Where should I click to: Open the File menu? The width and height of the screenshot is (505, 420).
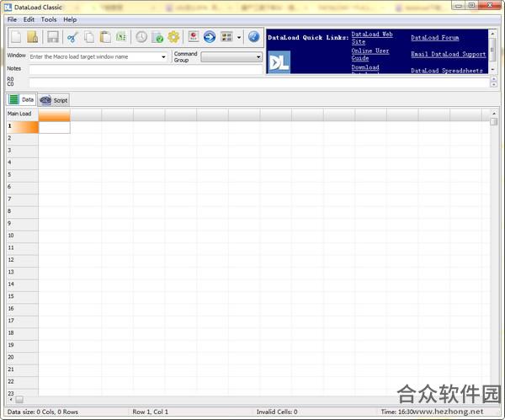point(12,19)
